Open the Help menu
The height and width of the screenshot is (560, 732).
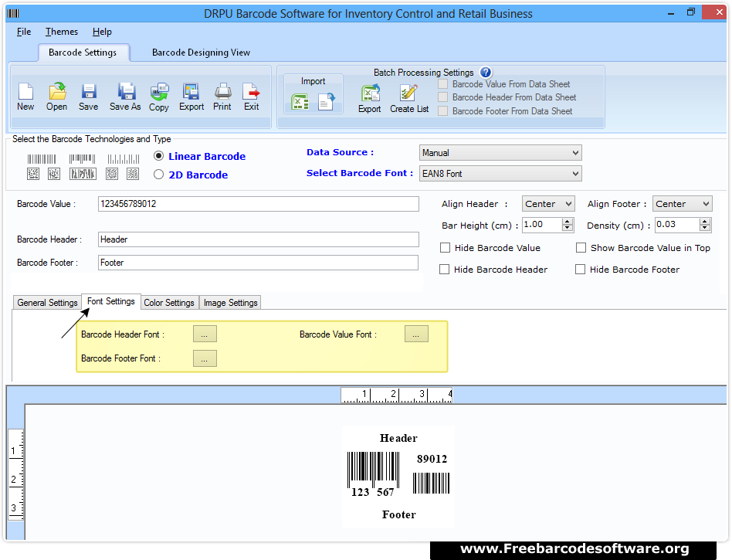click(102, 32)
